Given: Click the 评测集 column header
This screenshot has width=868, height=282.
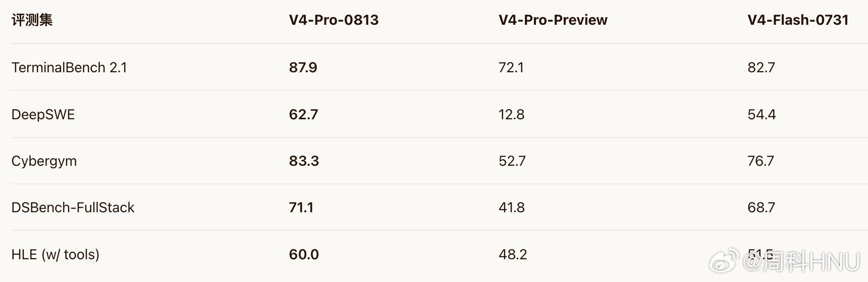Looking at the screenshot, I should coord(32,20).
